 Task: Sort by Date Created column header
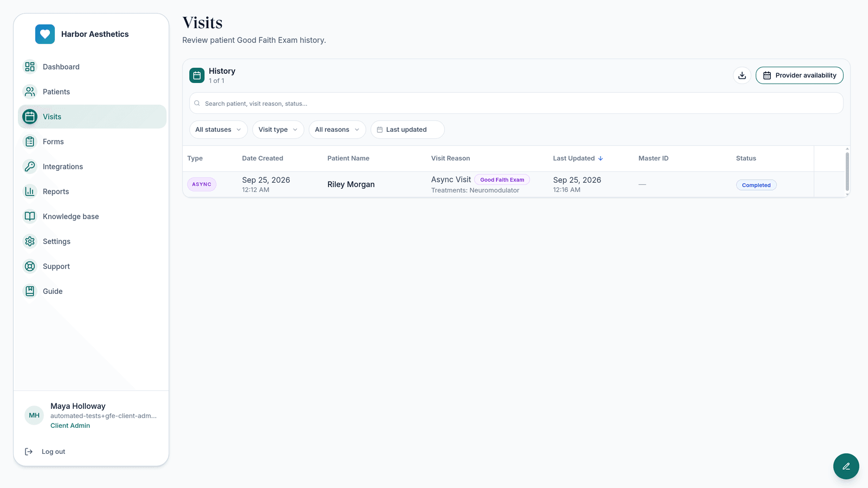click(x=263, y=158)
